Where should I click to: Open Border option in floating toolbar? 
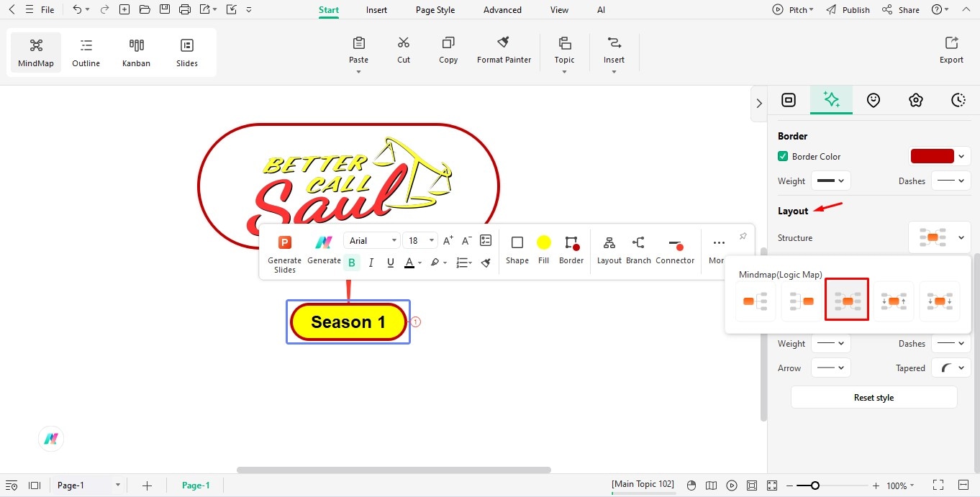[x=571, y=250]
